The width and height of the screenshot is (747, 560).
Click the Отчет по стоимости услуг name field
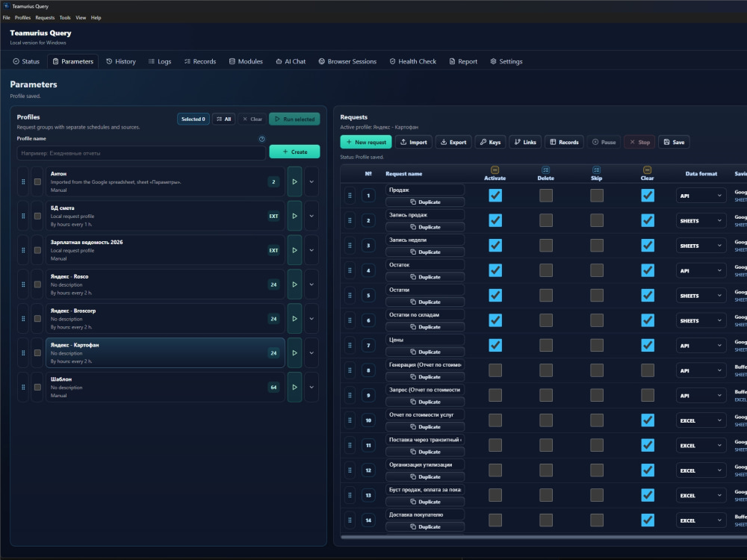425,414
